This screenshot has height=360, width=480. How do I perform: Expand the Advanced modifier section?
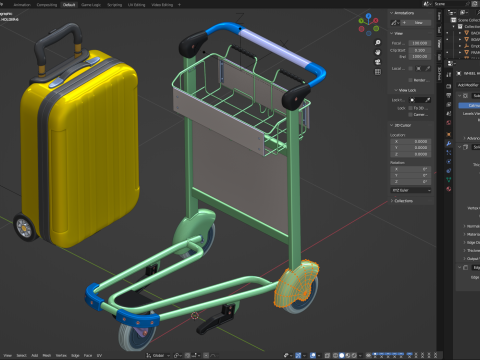[464, 138]
